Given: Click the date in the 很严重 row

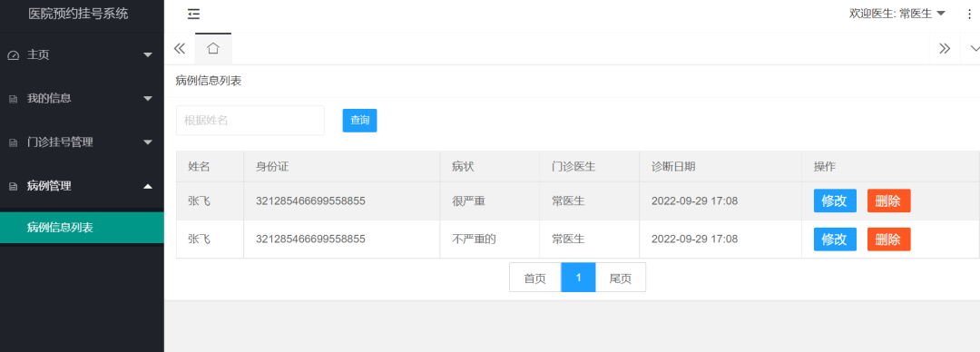Looking at the screenshot, I should (x=694, y=201).
